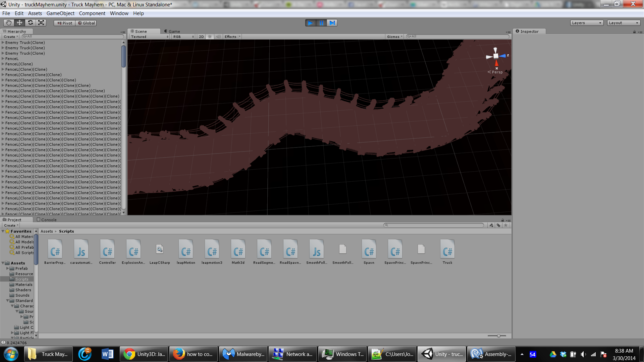This screenshot has height=362, width=644.
Task: Open the Gizmos dropdown menu
Action: pos(394,37)
